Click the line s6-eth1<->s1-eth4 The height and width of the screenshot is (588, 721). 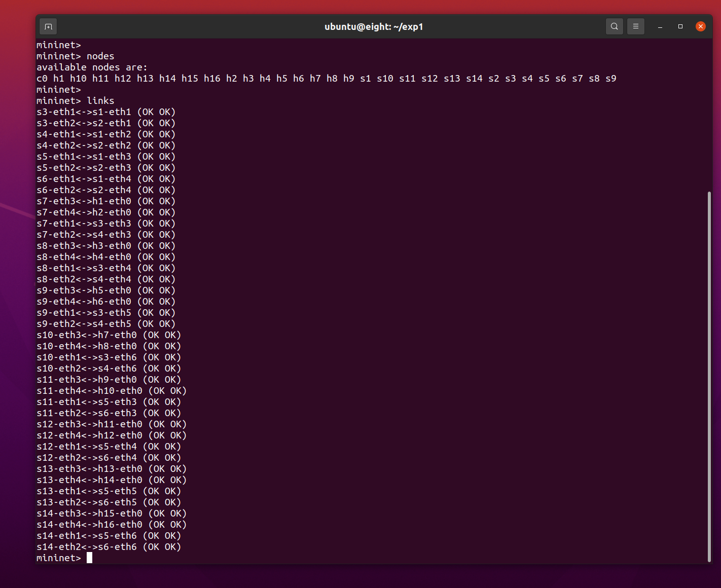point(106,179)
